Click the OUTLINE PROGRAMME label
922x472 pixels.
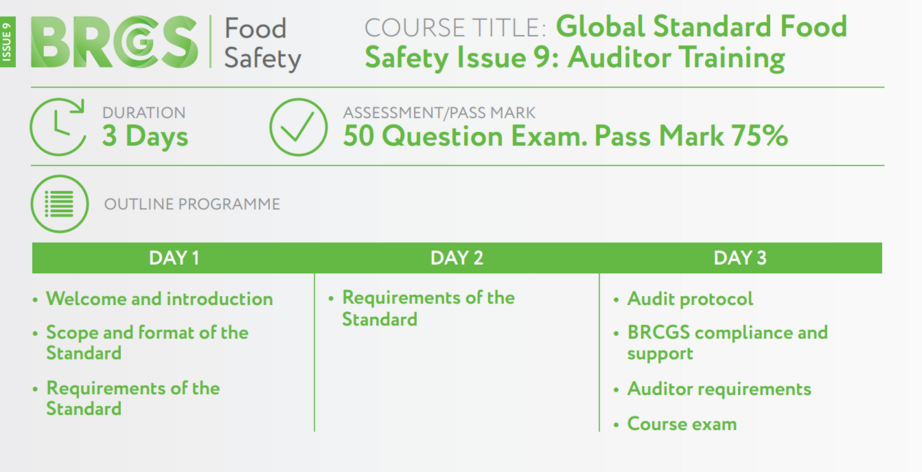[x=192, y=204]
